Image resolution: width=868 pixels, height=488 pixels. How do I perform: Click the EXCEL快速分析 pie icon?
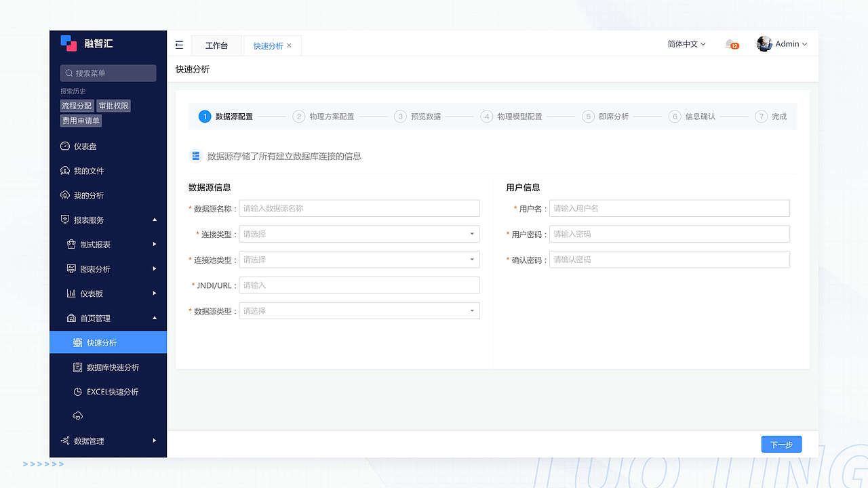(78, 392)
